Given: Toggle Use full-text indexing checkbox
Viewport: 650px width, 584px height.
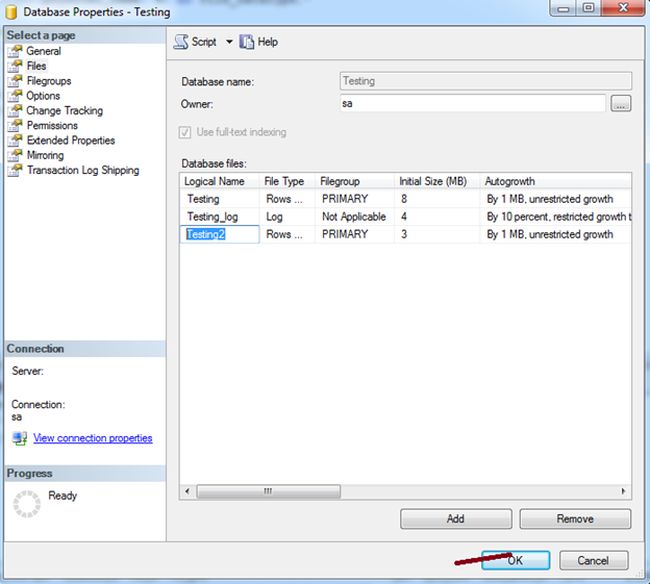Looking at the screenshot, I should point(185,133).
